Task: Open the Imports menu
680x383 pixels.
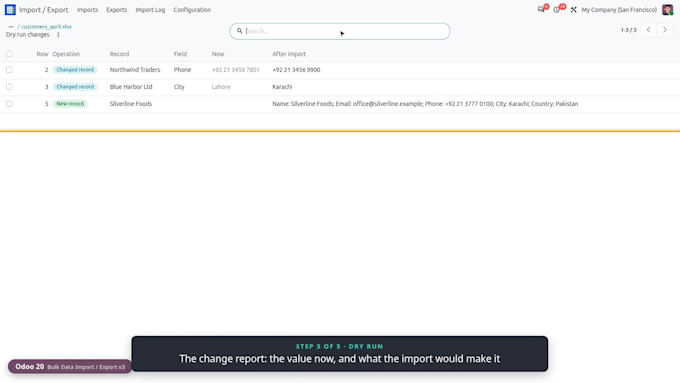Action: point(87,10)
